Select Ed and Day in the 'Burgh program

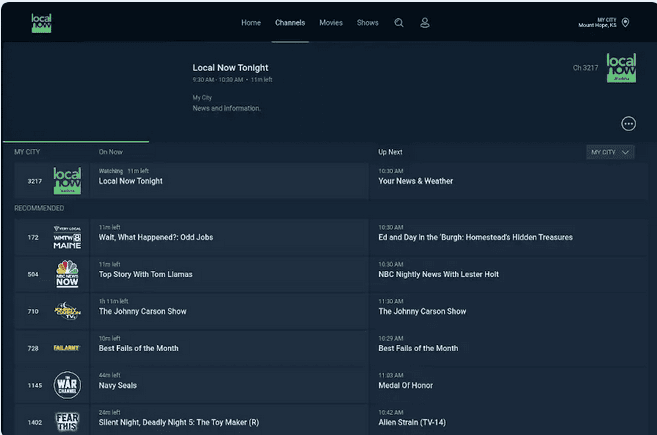[x=508, y=237]
